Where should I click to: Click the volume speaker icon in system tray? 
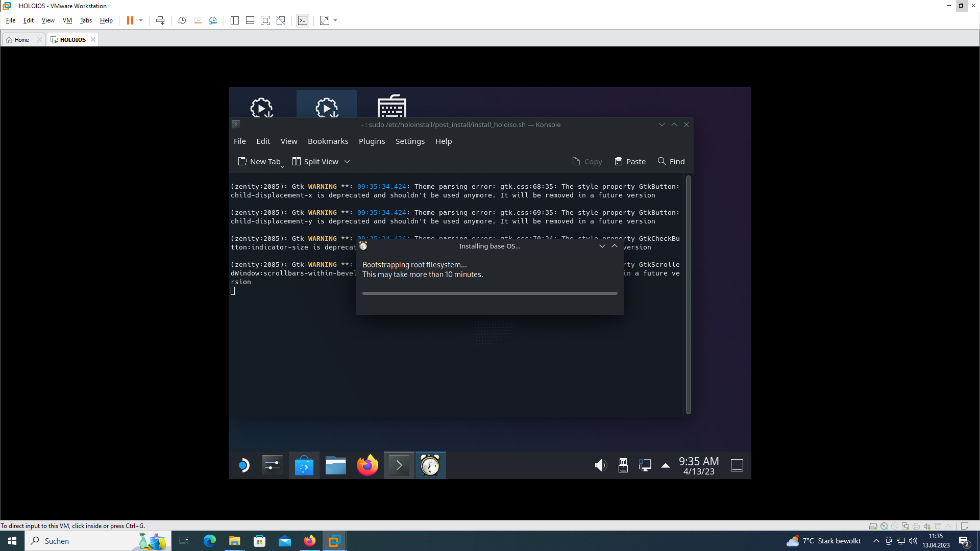click(x=601, y=465)
